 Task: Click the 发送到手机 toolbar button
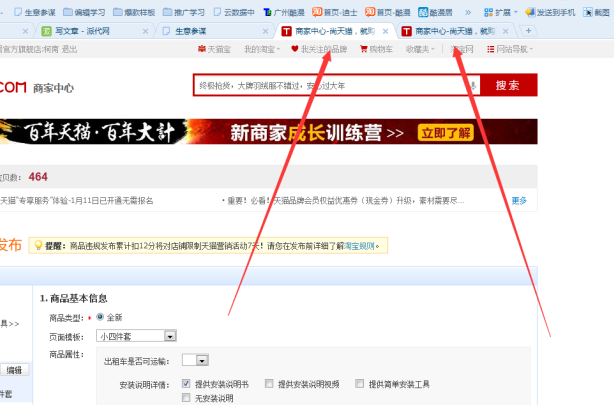[550, 13]
